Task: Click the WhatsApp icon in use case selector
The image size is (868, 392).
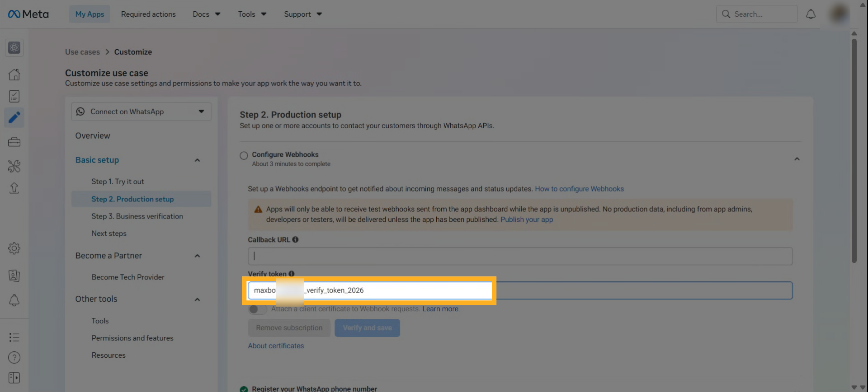Action: point(80,112)
